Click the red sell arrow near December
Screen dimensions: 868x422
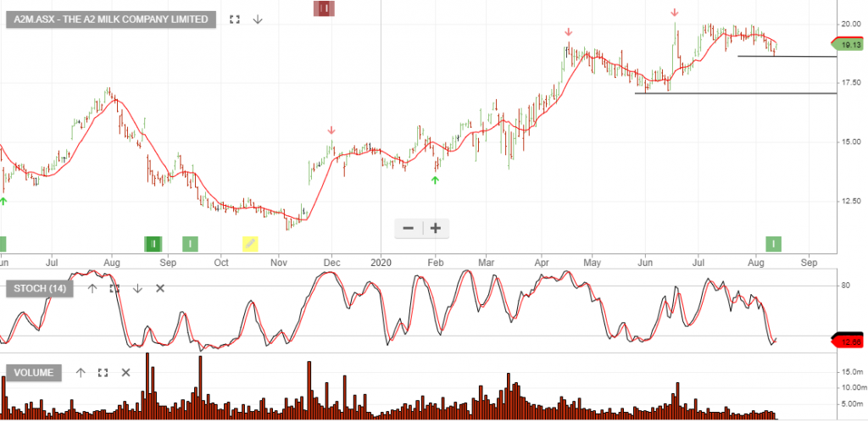(331, 131)
